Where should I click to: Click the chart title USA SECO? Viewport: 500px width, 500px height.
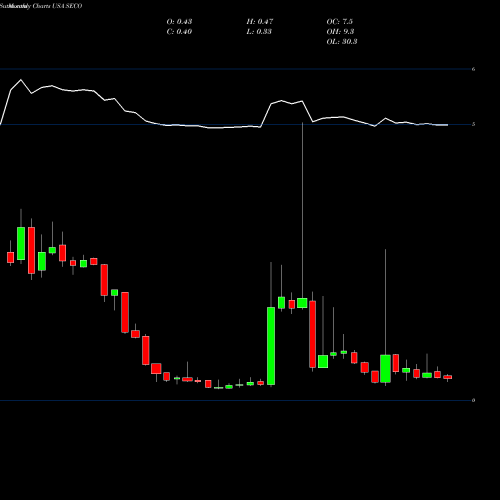[x=67, y=6]
